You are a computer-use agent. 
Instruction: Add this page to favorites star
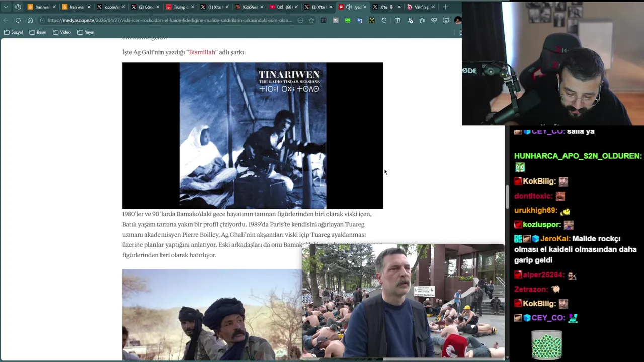[x=311, y=20]
